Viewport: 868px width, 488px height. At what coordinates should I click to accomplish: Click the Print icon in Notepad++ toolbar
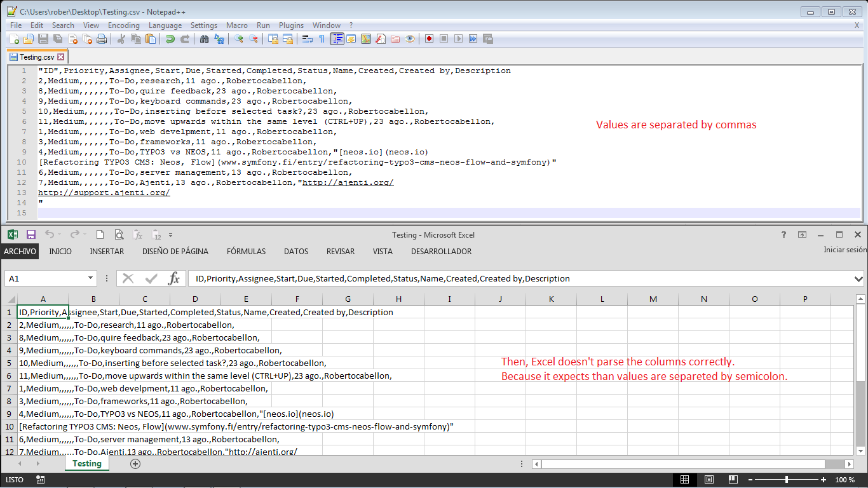pos(102,39)
